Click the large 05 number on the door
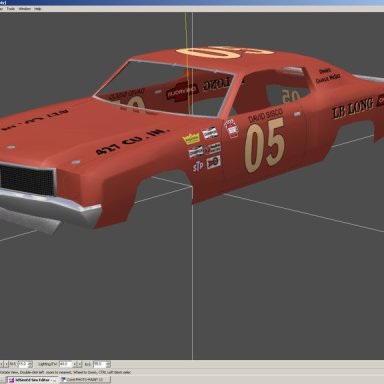 [x=265, y=146]
